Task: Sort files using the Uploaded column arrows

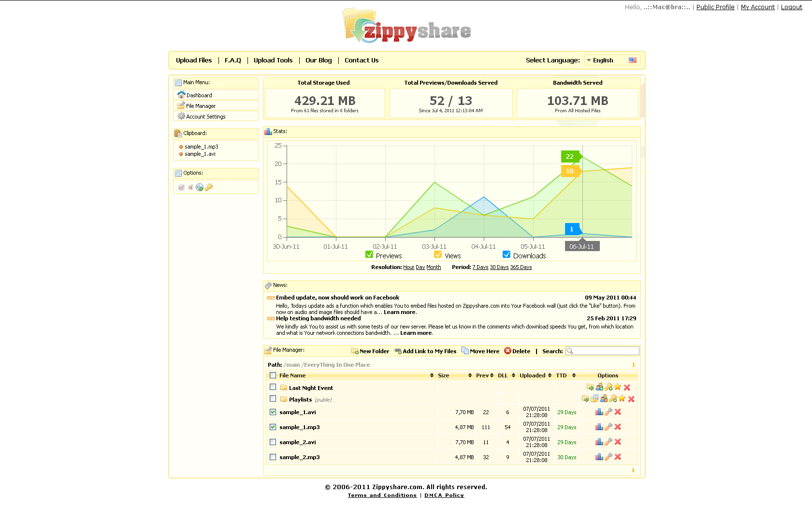Action: [x=550, y=375]
